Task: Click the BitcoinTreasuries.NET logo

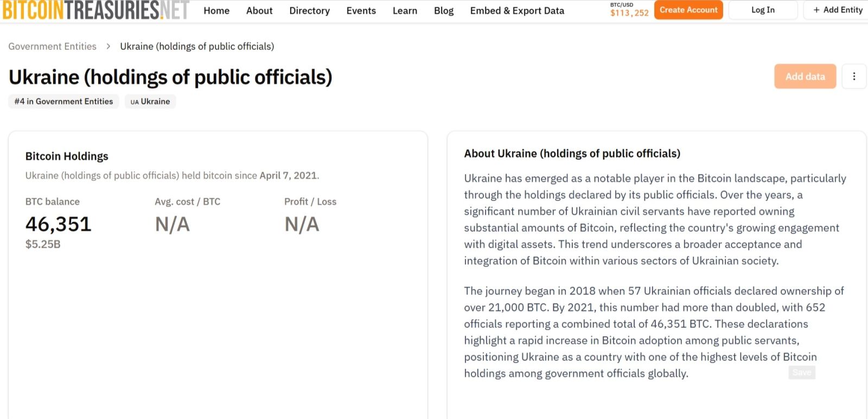Action: [x=96, y=10]
